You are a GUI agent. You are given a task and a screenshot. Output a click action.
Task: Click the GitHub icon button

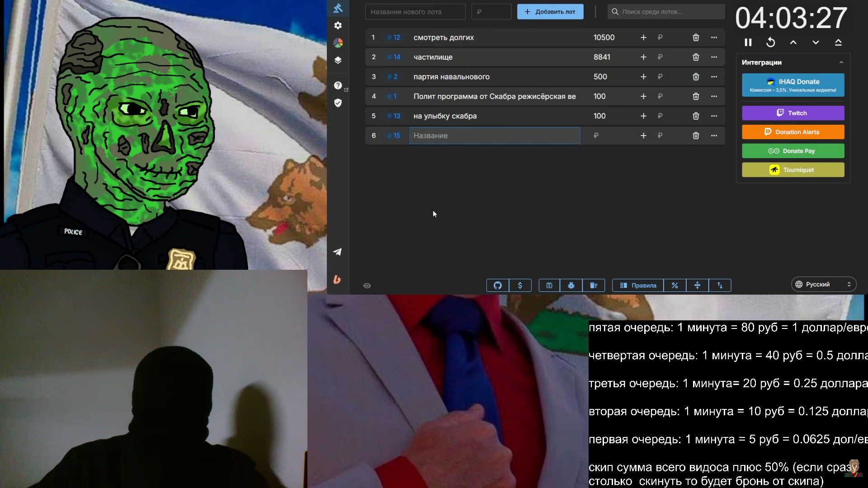pyautogui.click(x=497, y=285)
